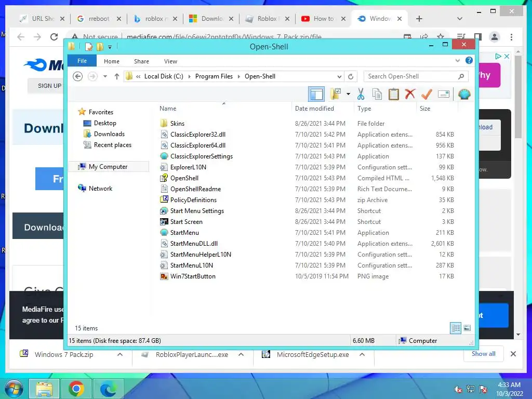Expand the arrow beside the folder options icon
Image resolution: width=532 pixels, height=399 pixels.
pos(348,94)
